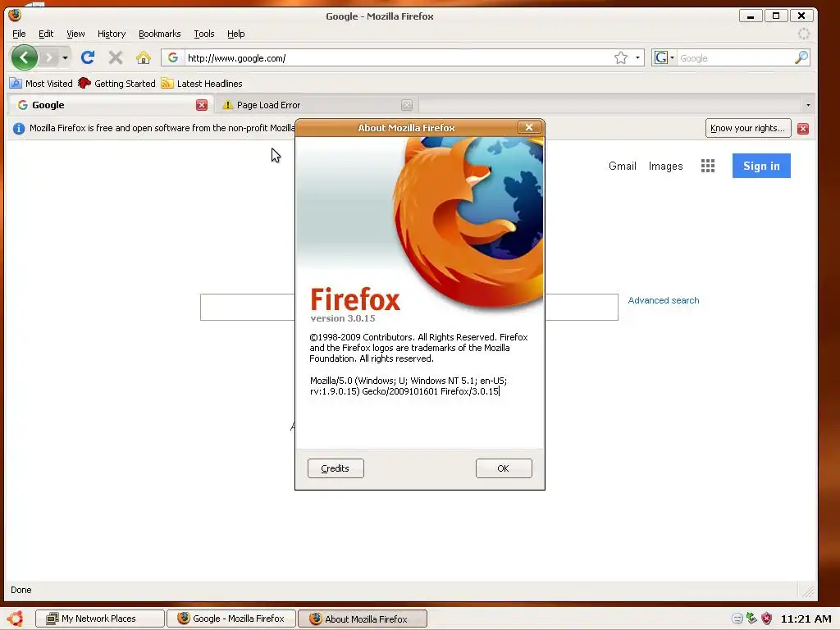
Task: Bookmark this page with the star icon
Action: tap(621, 58)
